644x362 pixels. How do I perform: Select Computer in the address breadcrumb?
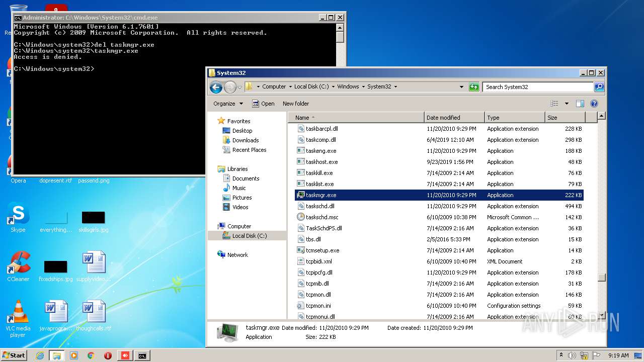pyautogui.click(x=274, y=86)
